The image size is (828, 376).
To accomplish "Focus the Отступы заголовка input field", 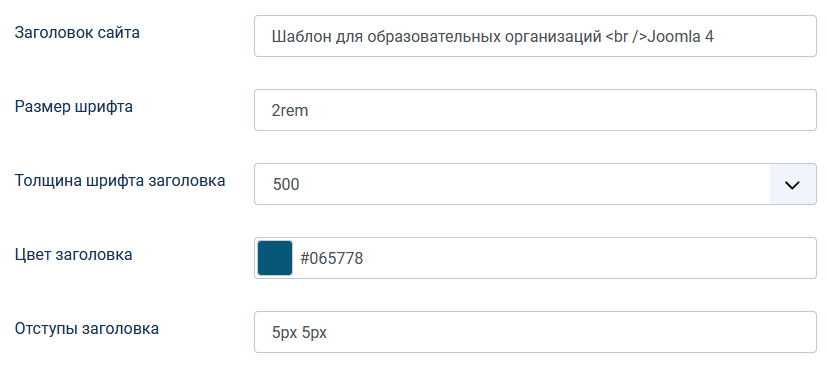I will tap(535, 332).
